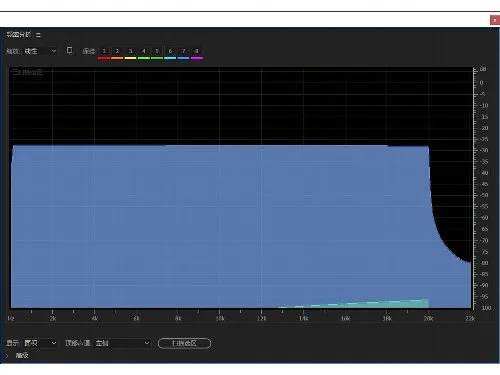Toggle hold button 3 with yellow underline
The image size is (500, 375).
(x=130, y=51)
